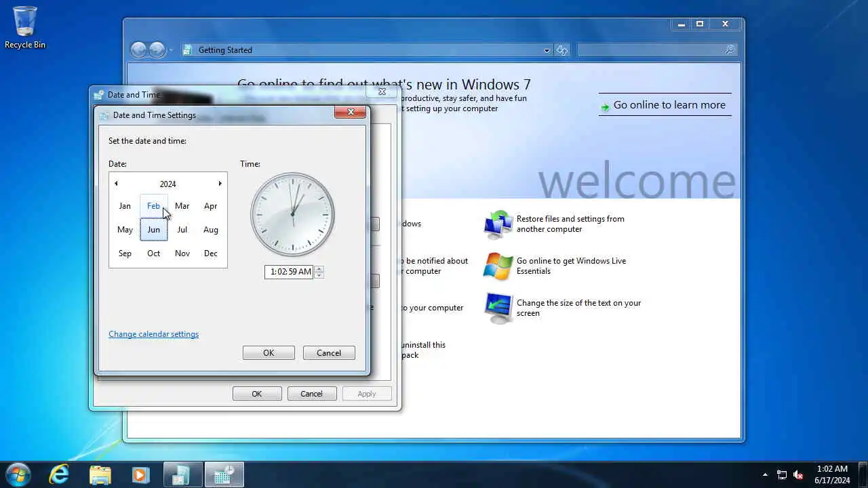Image resolution: width=868 pixels, height=488 pixels.
Task: Click Forward arrow in Getting Started window
Action: [x=157, y=49]
